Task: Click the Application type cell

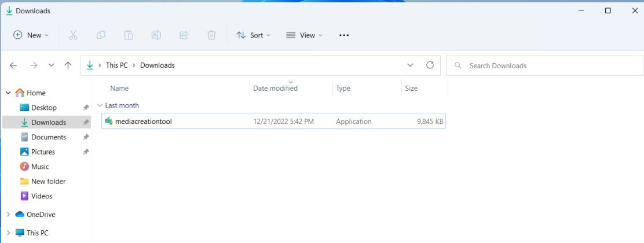Action: tap(354, 122)
